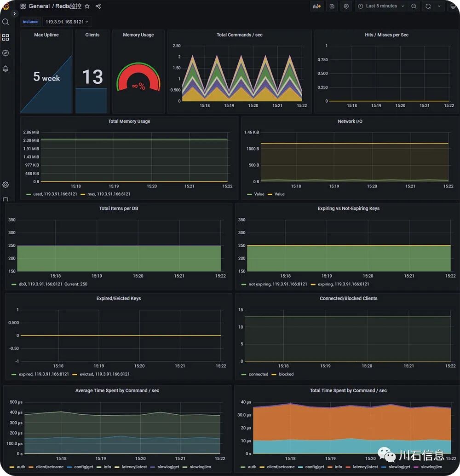
Task: Star the Redis监控 dashboard as favorite
Action: click(x=87, y=6)
